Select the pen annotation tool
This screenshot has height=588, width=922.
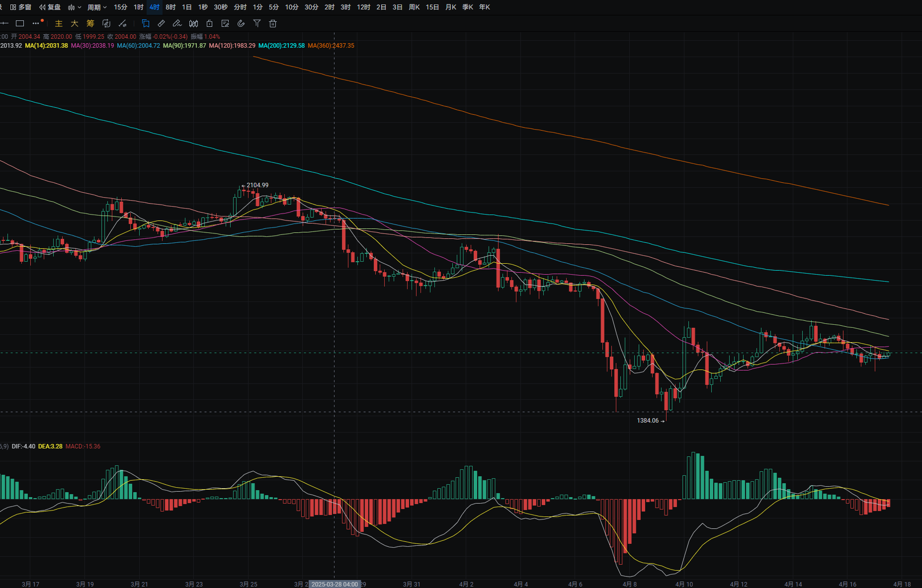[x=177, y=23]
